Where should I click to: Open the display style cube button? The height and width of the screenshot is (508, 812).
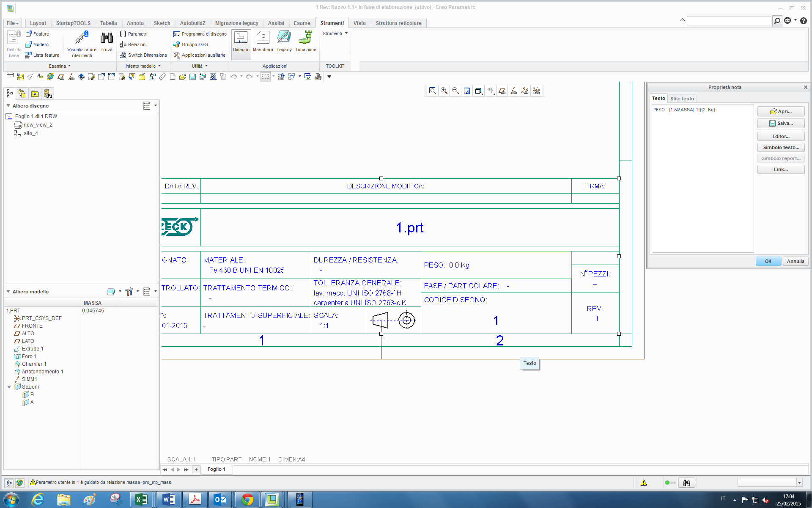click(x=478, y=91)
